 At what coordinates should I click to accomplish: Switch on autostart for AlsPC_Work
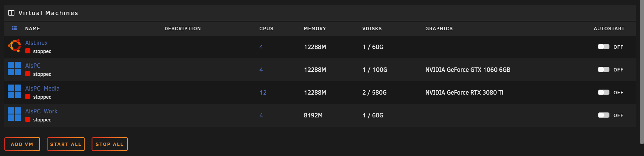pos(603,115)
